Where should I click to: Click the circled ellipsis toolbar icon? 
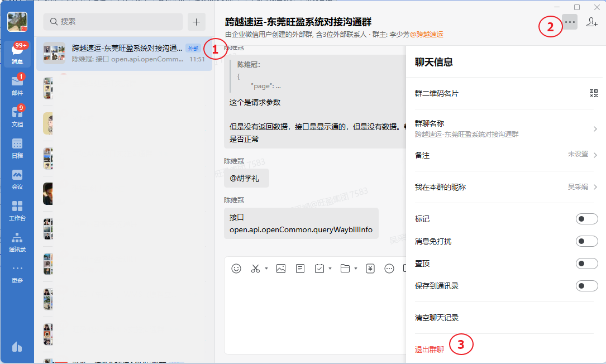click(x=389, y=269)
